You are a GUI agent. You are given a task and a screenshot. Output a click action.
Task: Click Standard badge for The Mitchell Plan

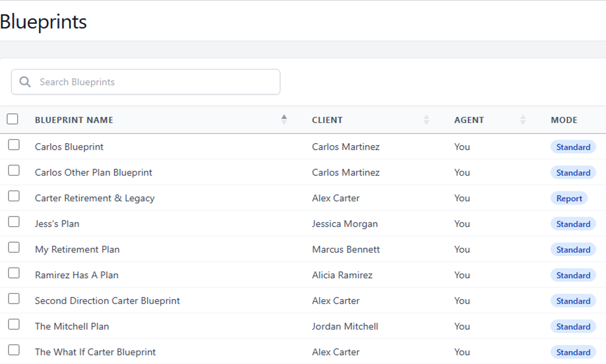pyautogui.click(x=573, y=327)
